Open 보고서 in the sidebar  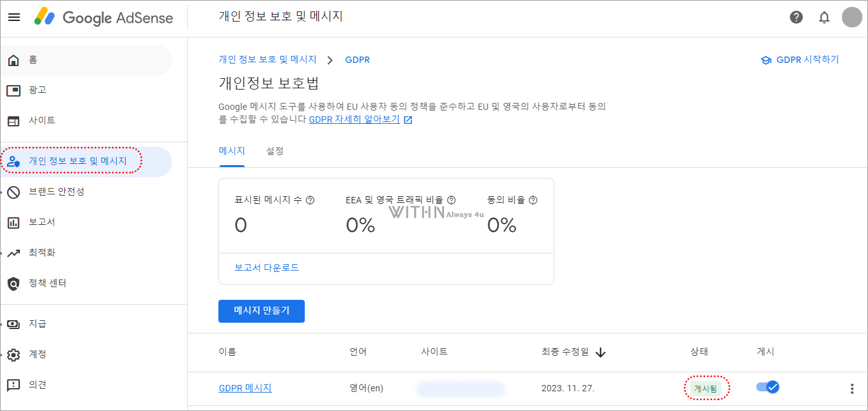(86, 222)
